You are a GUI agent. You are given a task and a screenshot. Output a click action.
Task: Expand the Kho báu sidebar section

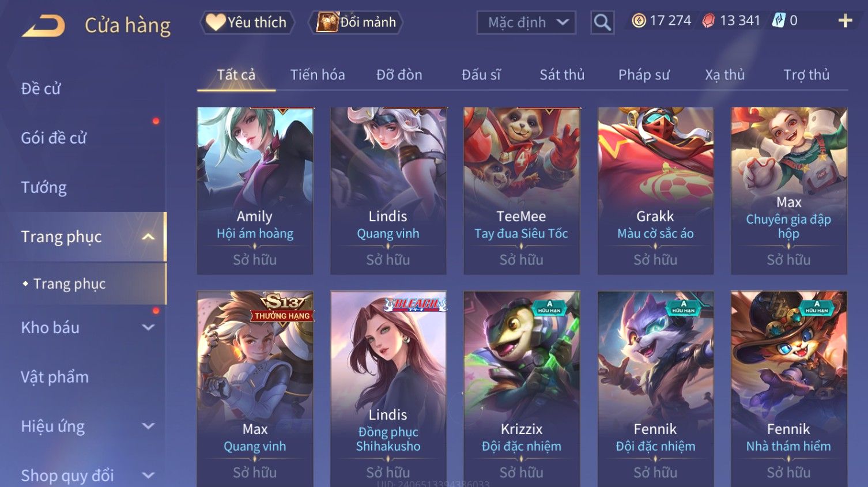(x=148, y=327)
